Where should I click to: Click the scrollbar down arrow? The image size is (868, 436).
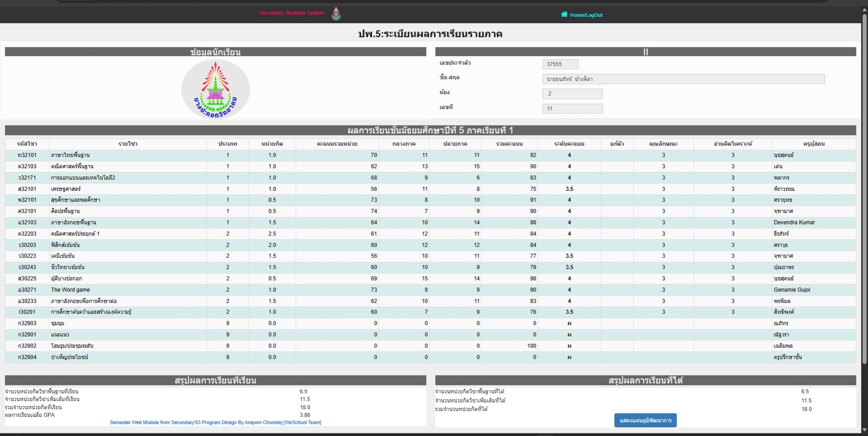point(864,430)
